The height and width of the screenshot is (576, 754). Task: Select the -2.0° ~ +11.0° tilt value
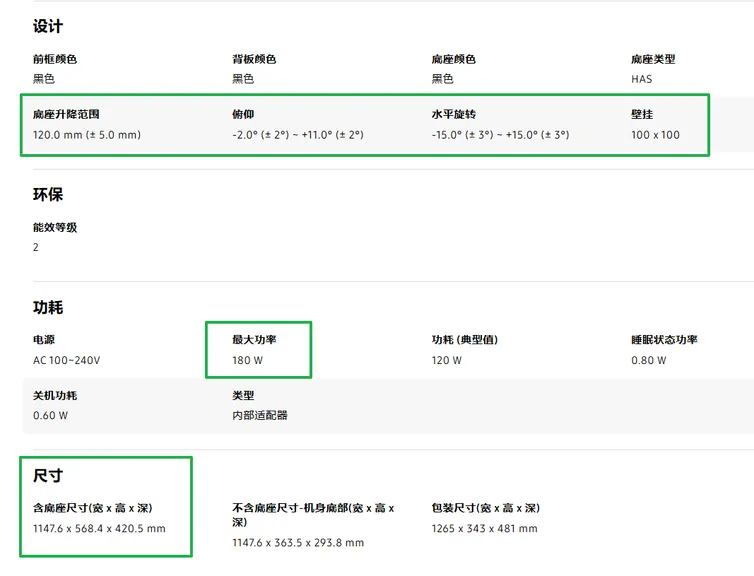coord(298,135)
